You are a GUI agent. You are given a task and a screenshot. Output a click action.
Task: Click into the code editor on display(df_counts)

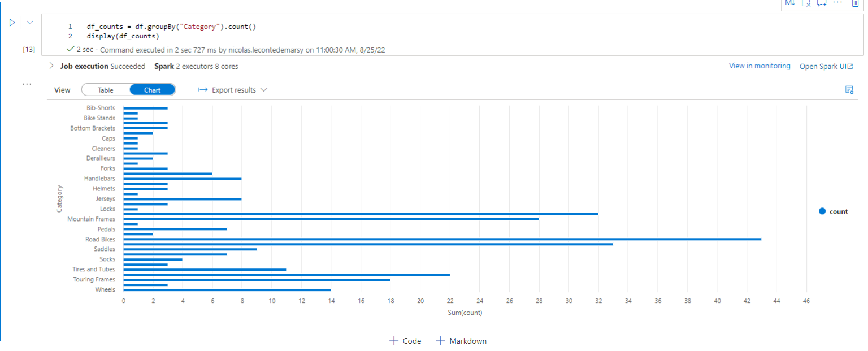point(123,37)
